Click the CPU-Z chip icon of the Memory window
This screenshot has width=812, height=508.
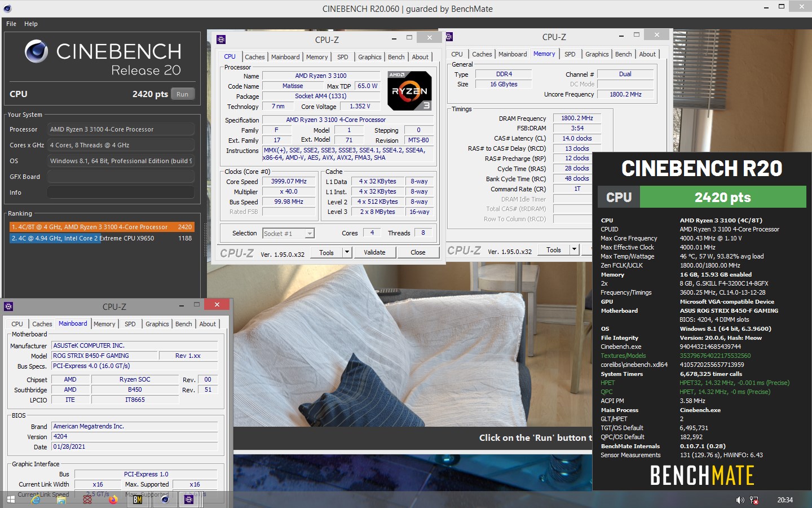[449, 37]
